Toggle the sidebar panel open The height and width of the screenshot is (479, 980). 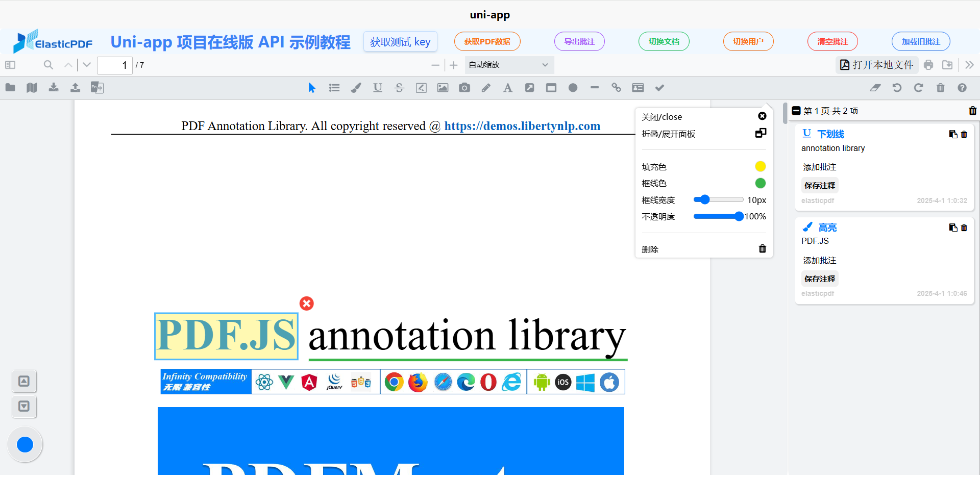(x=9, y=65)
